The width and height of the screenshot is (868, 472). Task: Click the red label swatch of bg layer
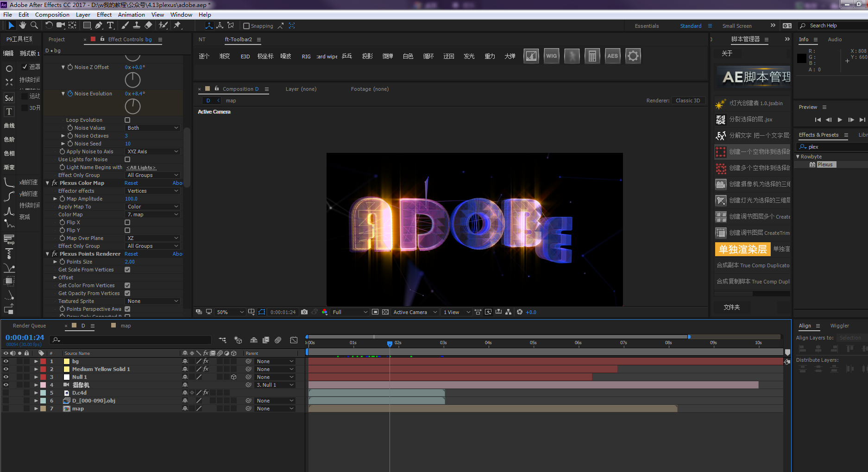pyautogui.click(x=43, y=361)
